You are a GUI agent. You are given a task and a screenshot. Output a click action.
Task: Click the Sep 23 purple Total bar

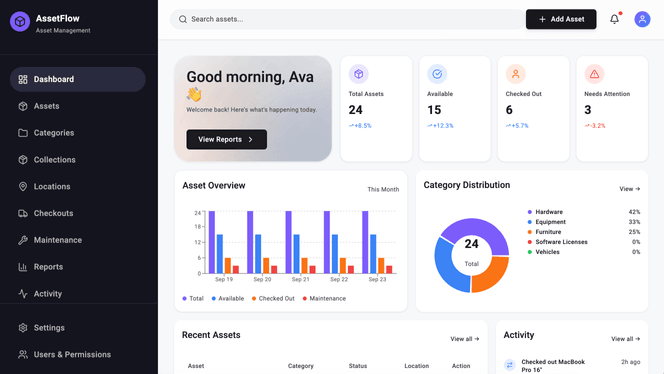[x=365, y=242]
